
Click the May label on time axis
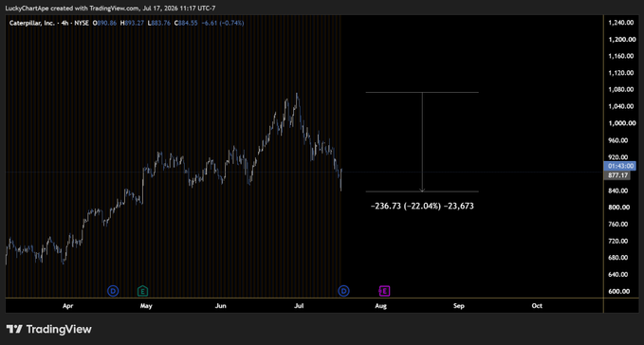click(x=146, y=305)
